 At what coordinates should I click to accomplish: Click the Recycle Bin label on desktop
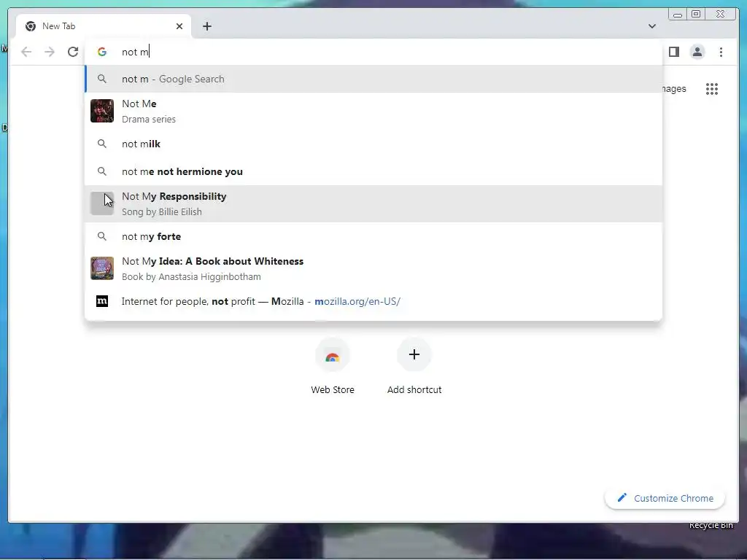tap(711, 525)
